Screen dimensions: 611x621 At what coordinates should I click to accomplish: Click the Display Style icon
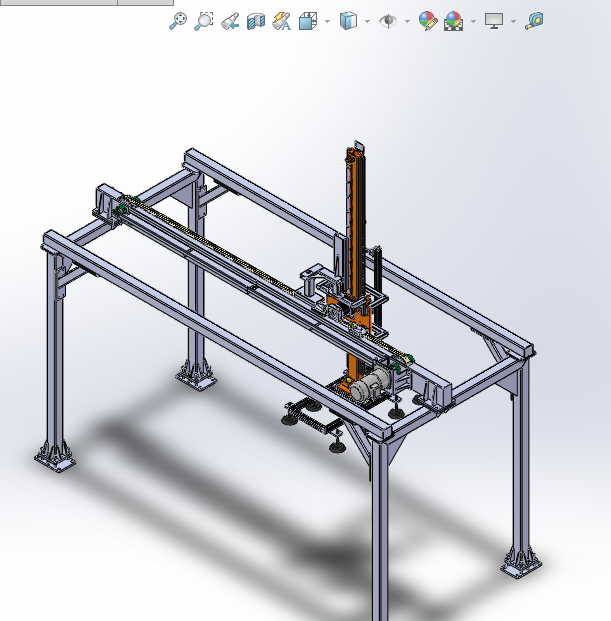tap(348, 21)
